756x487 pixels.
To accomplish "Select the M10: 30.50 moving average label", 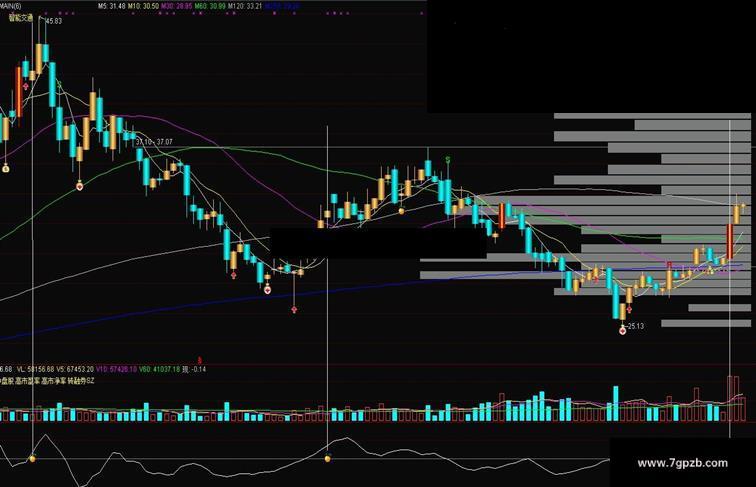I will (x=143, y=6).
